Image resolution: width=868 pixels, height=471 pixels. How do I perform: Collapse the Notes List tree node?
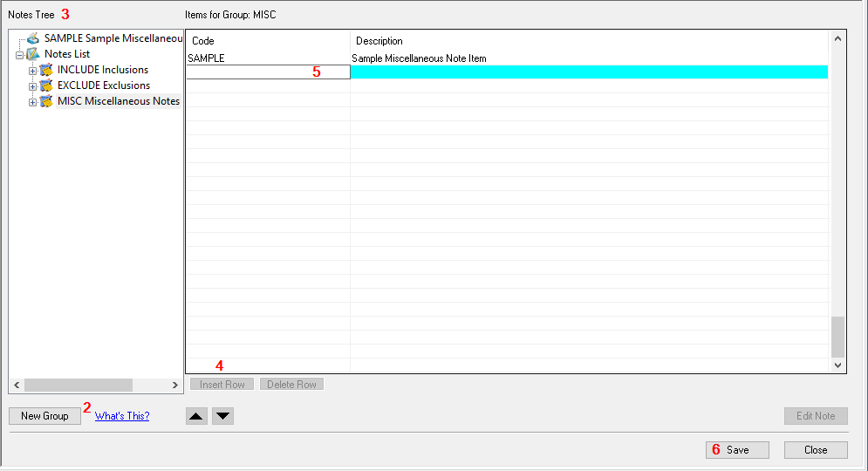tap(19, 55)
